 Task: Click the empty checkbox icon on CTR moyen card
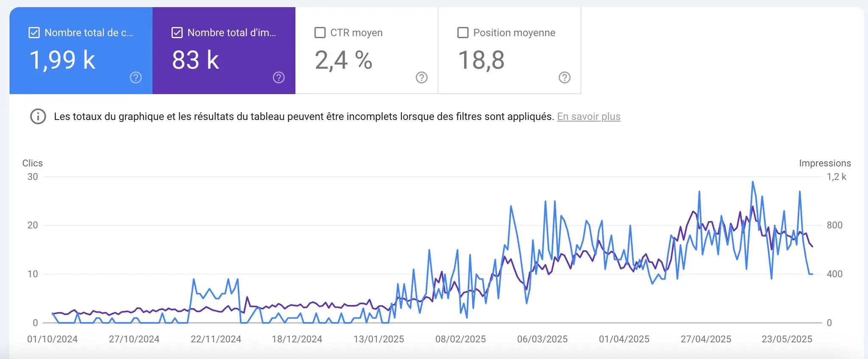click(x=320, y=32)
